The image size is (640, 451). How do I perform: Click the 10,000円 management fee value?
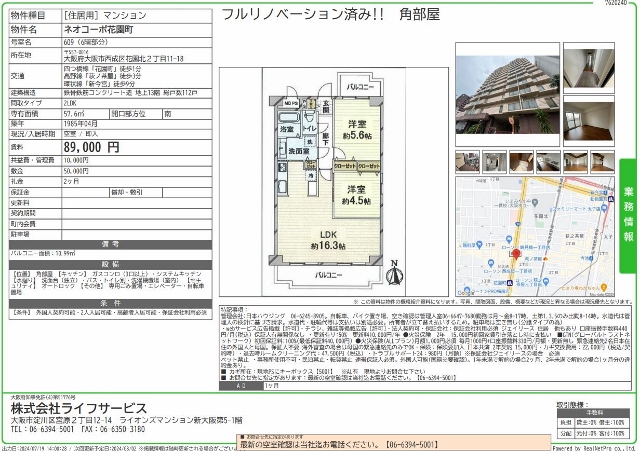click(76, 160)
